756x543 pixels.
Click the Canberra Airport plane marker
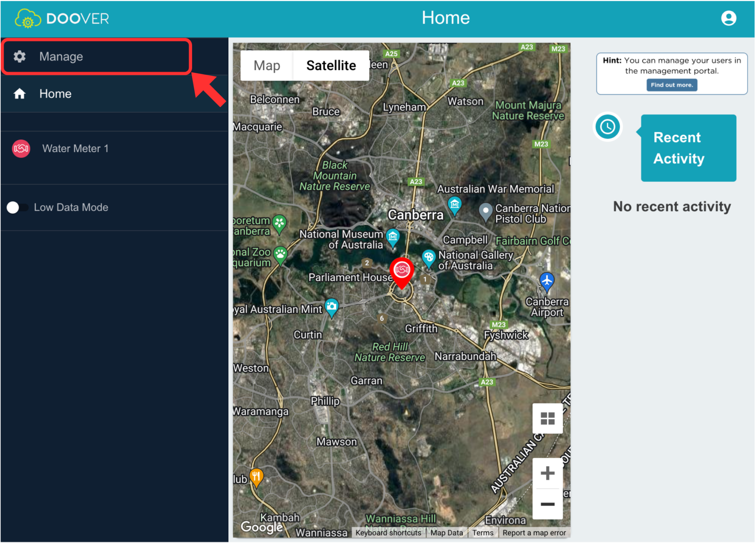click(547, 283)
